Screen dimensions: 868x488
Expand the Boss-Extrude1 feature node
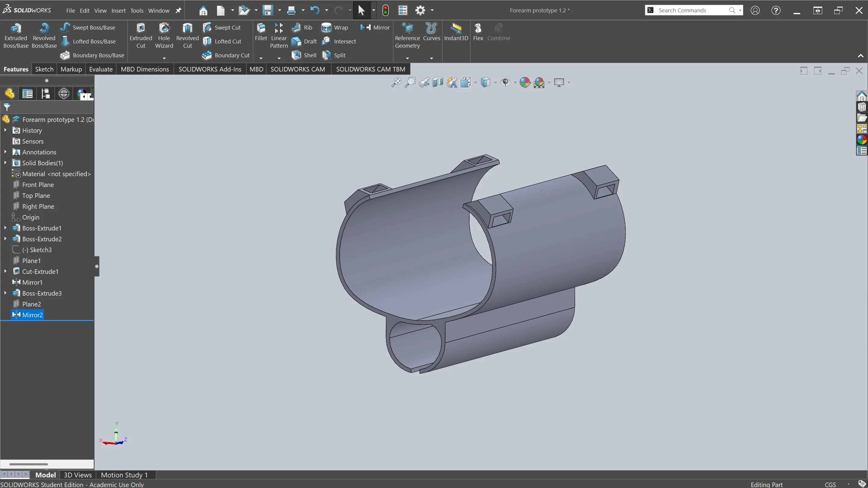pyautogui.click(x=5, y=228)
